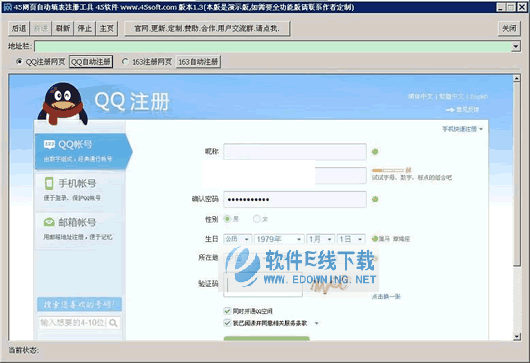
Task: Select the 男 gender radio button
Action: pyautogui.click(x=227, y=219)
